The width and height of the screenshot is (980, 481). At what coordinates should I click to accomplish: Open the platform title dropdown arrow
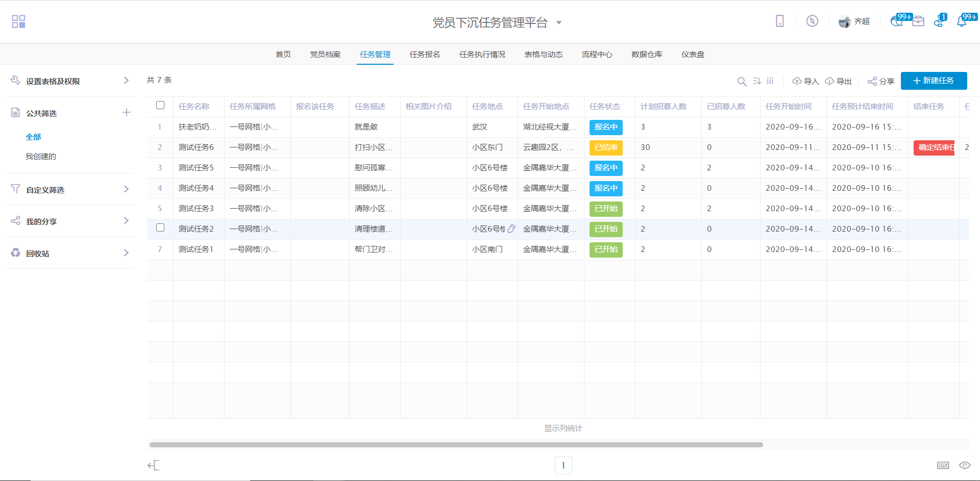click(x=559, y=23)
